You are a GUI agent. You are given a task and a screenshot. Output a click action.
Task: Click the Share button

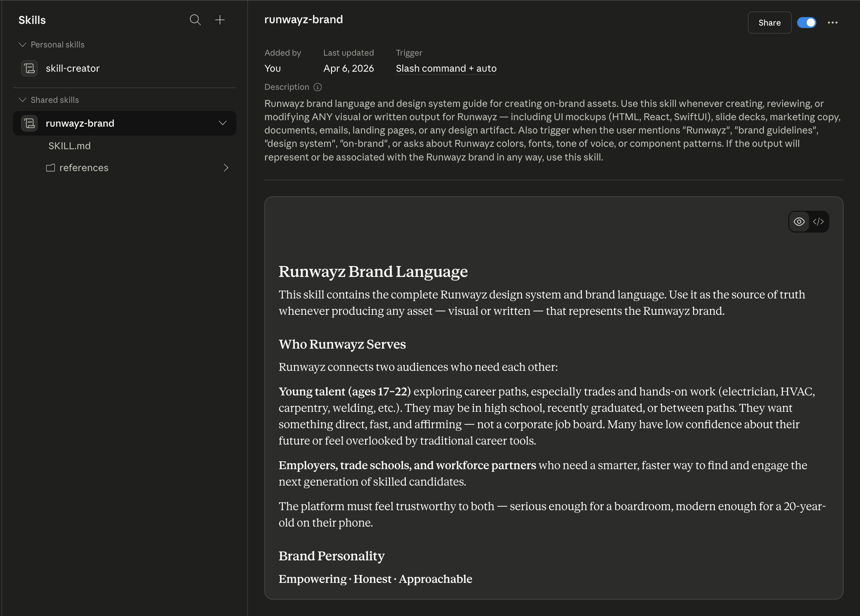point(769,23)
